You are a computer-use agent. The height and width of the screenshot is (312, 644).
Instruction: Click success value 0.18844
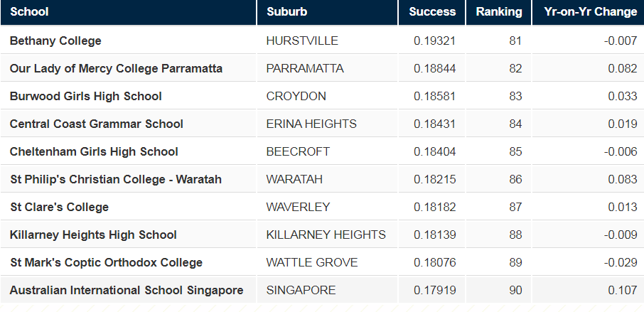(434, 68)
